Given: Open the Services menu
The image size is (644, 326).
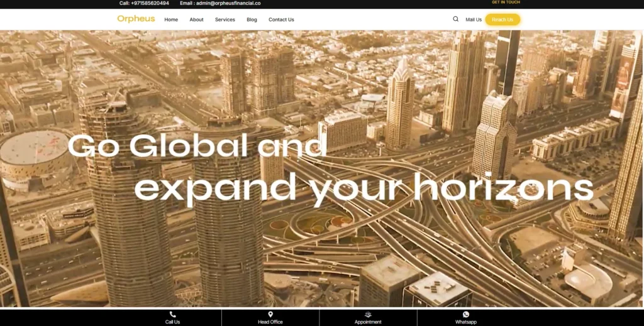Looking at the screenshot, I should 225,19.
